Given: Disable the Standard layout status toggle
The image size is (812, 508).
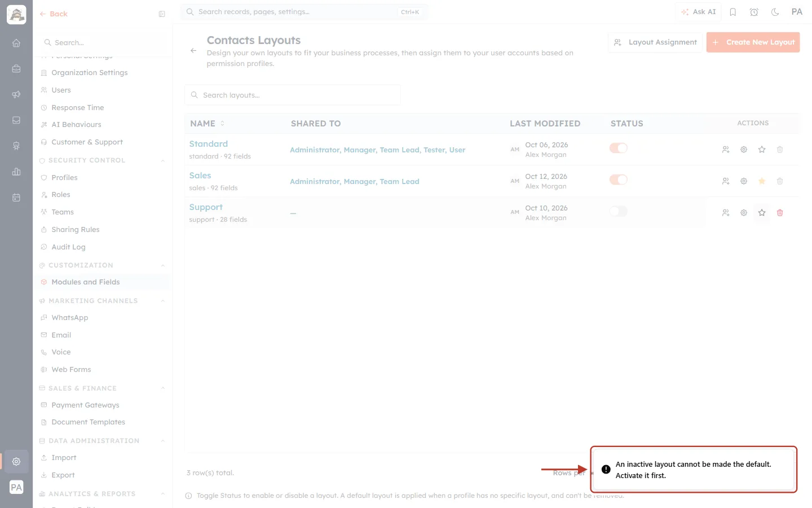Looking at the screenshot, I should coord(619,148).
